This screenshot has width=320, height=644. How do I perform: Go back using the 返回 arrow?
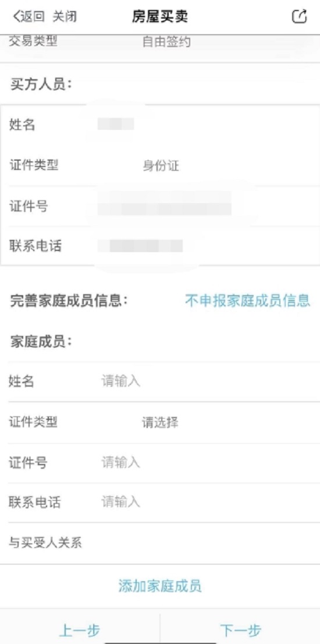(29, 17)
